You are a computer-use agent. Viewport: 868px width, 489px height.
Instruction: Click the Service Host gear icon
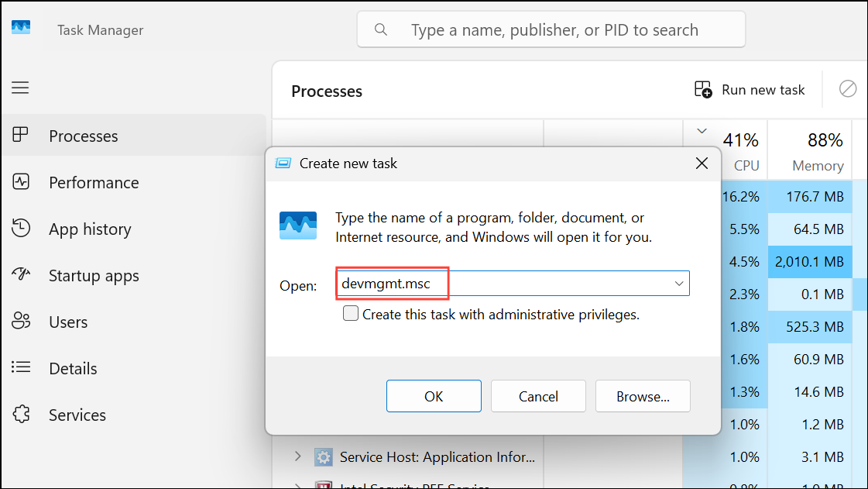click(324, 457)
